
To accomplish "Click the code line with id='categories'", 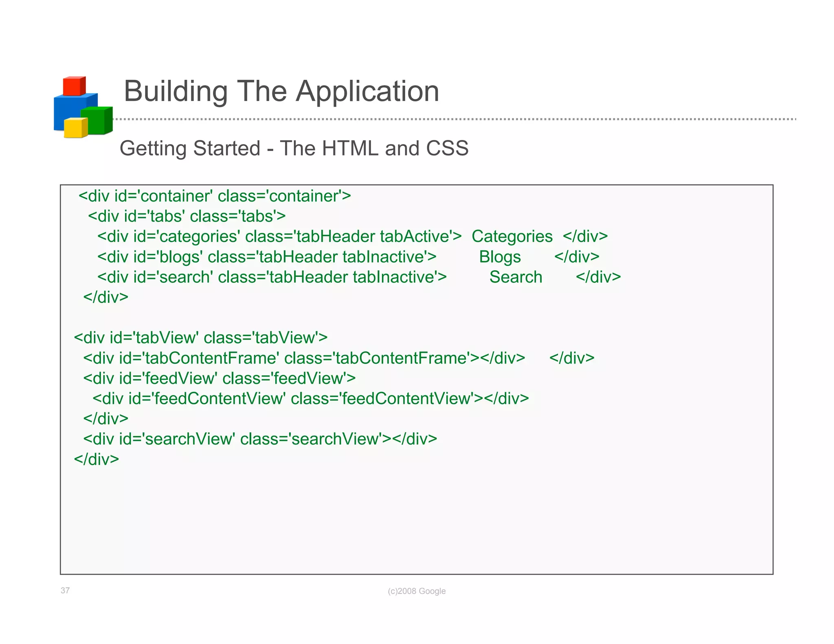I will pyautogui.click(x=352, y=237).
